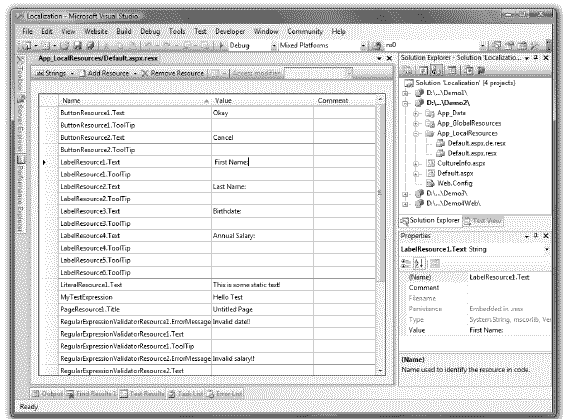The width and height of the screenshot is (563, 419).
Task: Click the Save All icon in the toolbar
Action: tap(90, 46)
